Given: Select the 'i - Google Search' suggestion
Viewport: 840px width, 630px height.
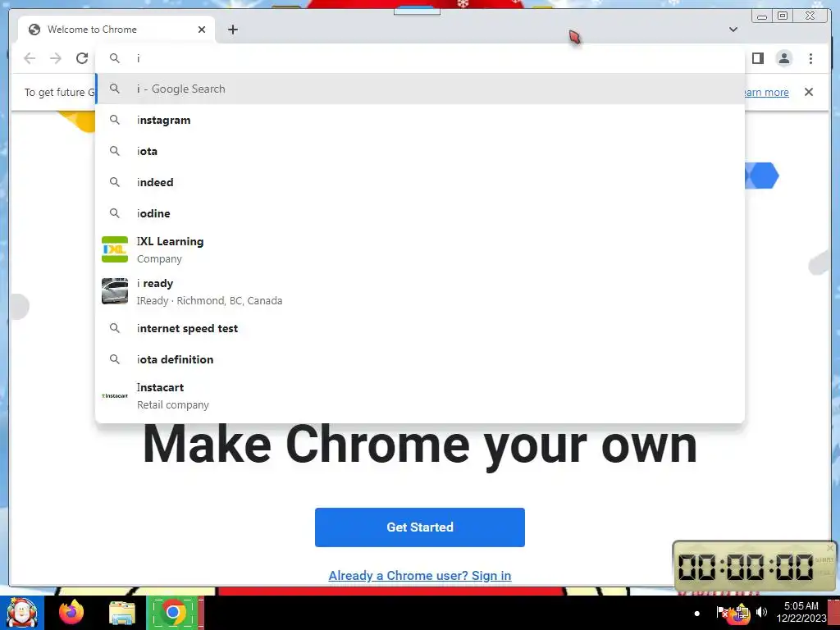Looking at the screenshot, I should click(x=420, y=89).
